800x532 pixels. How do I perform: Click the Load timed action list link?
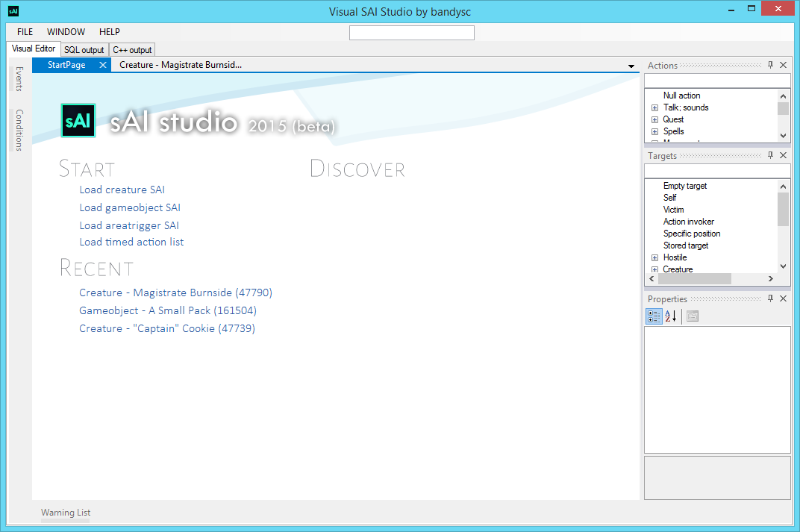131,242
